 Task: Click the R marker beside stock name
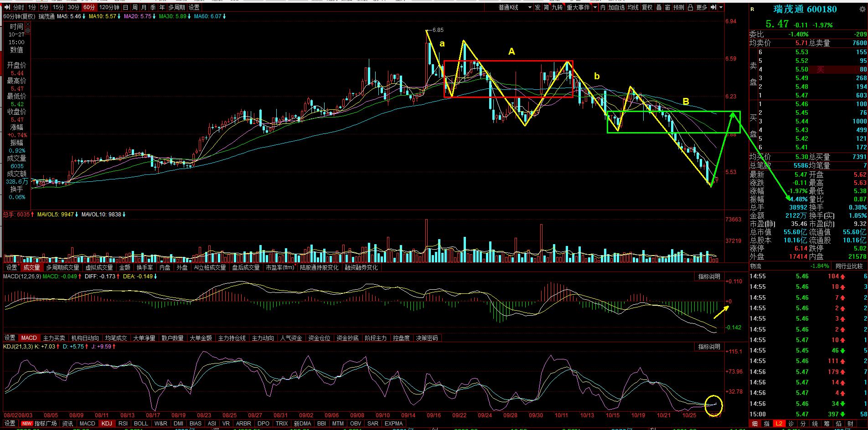click(752, 9)
